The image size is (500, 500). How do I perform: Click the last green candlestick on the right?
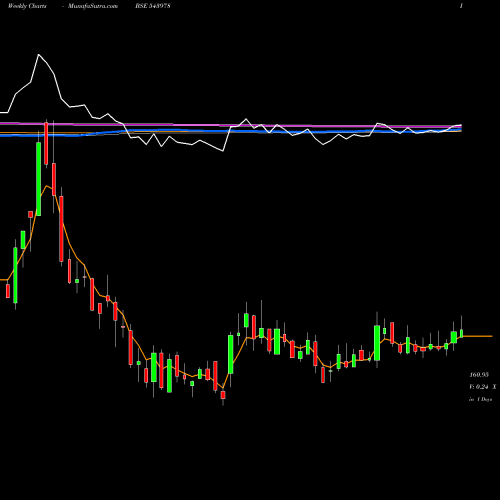click(x=462, y=333)
